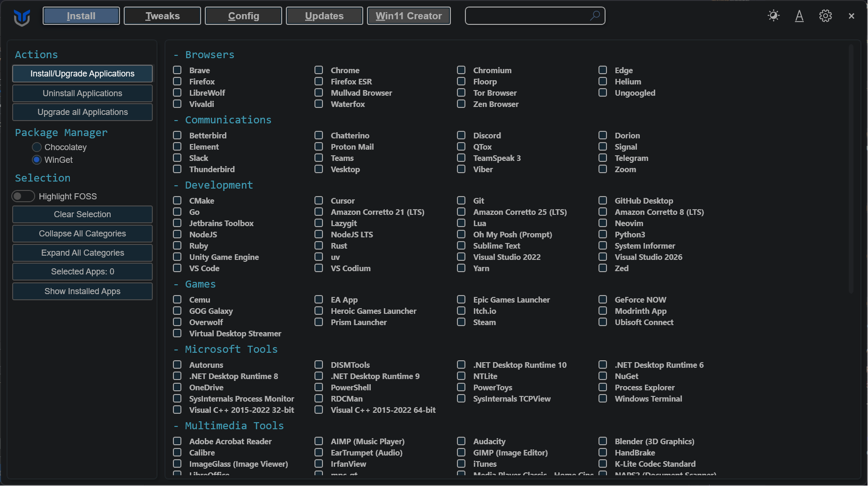Check the Adobe Acrobat Reader checkbox
The image size is (868, 486).
coord(177,441)
